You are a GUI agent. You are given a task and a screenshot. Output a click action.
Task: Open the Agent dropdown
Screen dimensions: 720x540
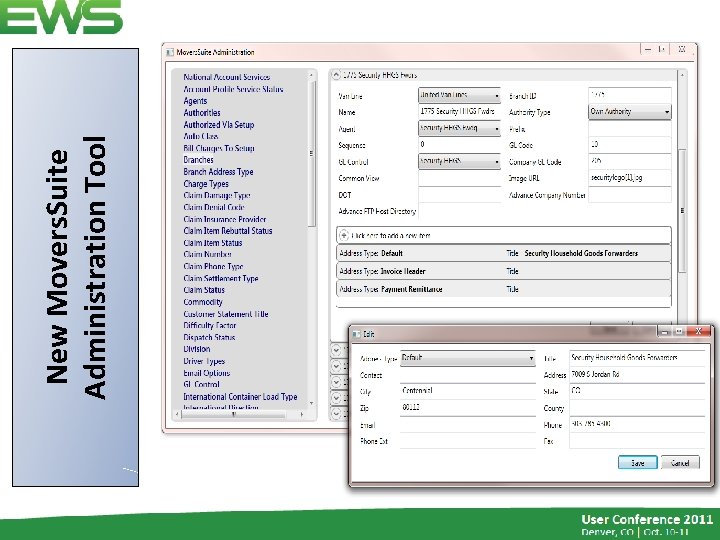pyautogui.click(x=459, y=129)
